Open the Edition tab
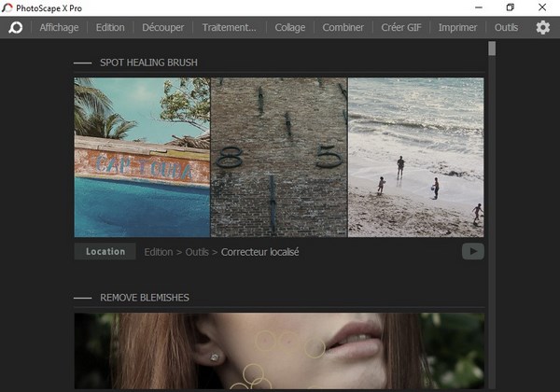The width and height of the screenshot is (560, 392). [110, 27]
